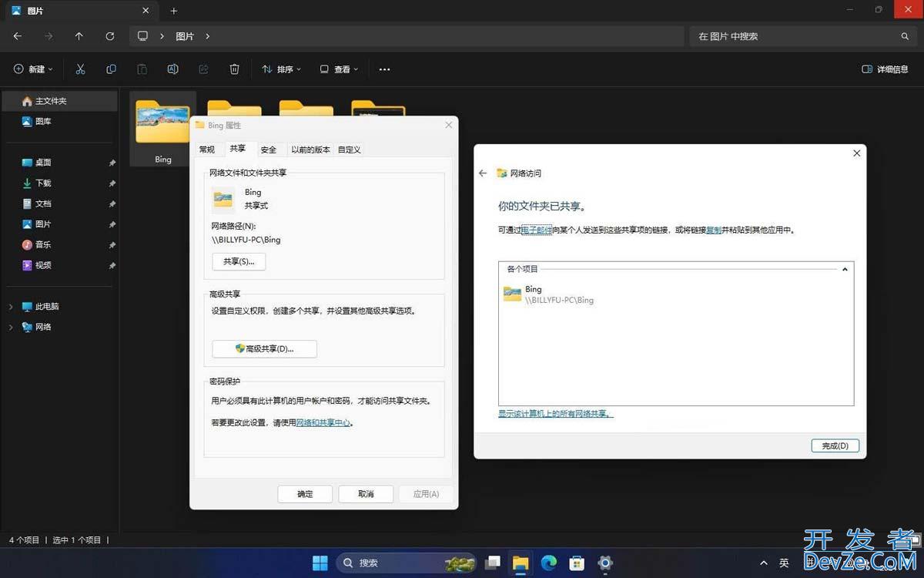Open File Explorer from taskbar
The height and width of the screenshot is (578, 924).
pyautogui.click(x=521, y=563)
